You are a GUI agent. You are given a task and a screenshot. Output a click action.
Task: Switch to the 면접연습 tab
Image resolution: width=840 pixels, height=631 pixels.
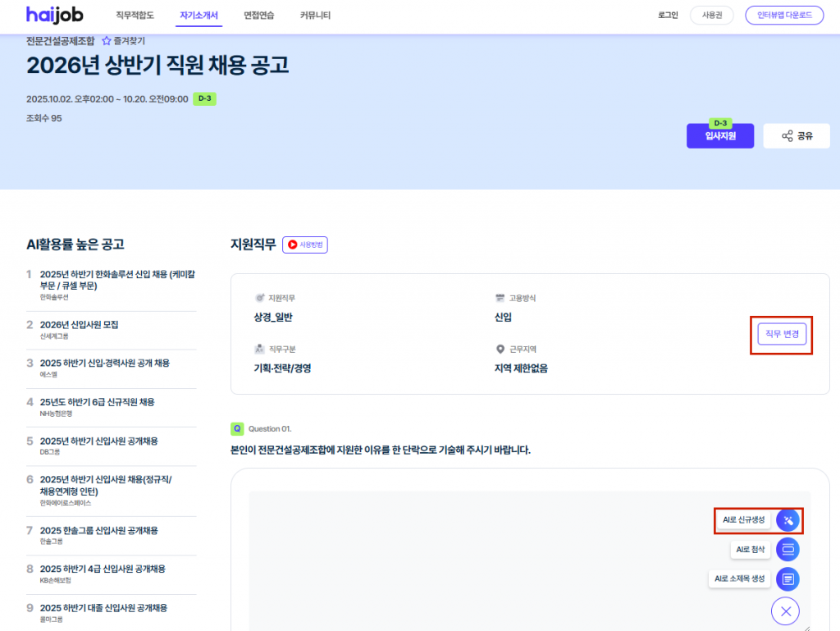pyautogui.click(x=259, y=16)
